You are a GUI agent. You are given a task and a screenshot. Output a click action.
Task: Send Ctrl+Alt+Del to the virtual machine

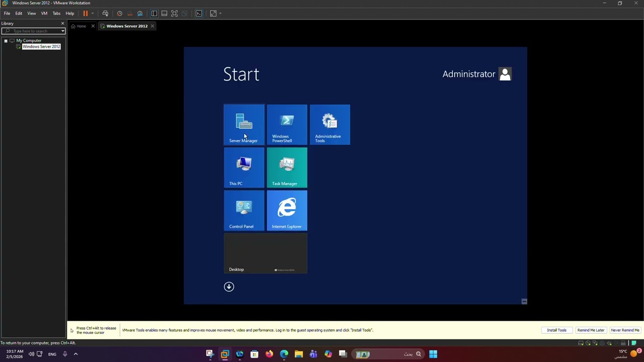tap(105, 14)
